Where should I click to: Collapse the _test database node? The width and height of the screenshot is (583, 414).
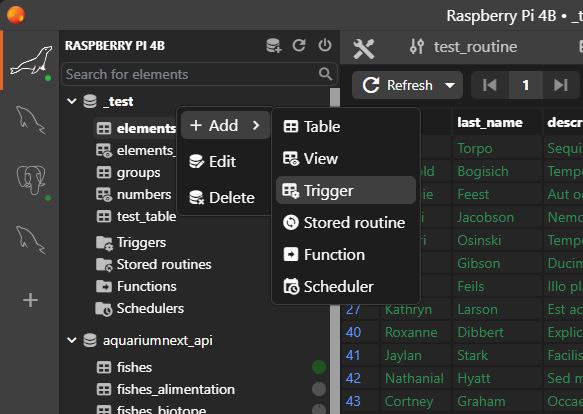pyautogui.click(x=71, y=101)
